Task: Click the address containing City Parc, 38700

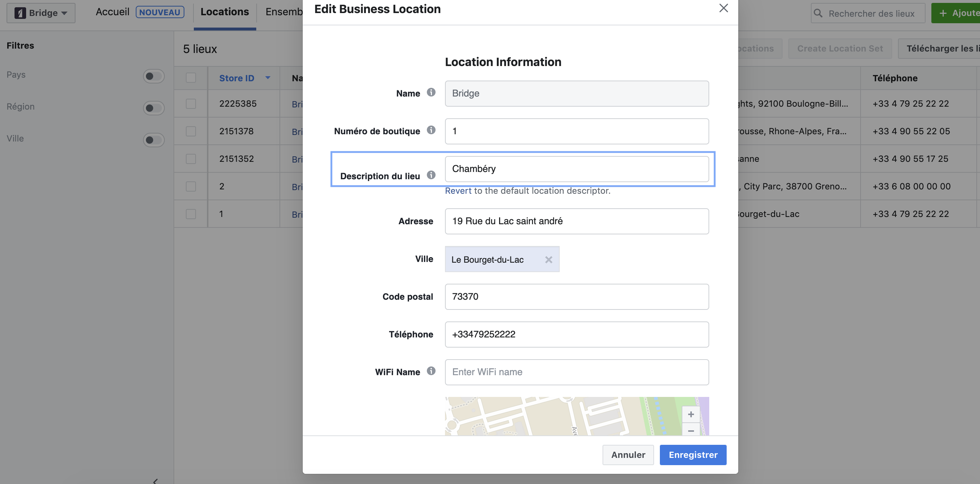Action: 793,186
